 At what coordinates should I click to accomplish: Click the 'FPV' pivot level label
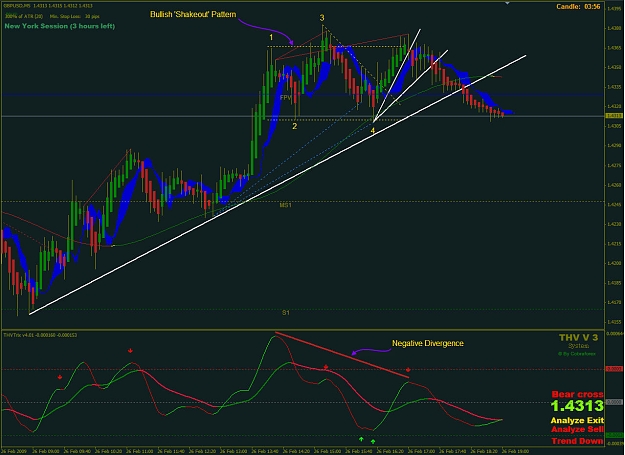tap(285, 98)
